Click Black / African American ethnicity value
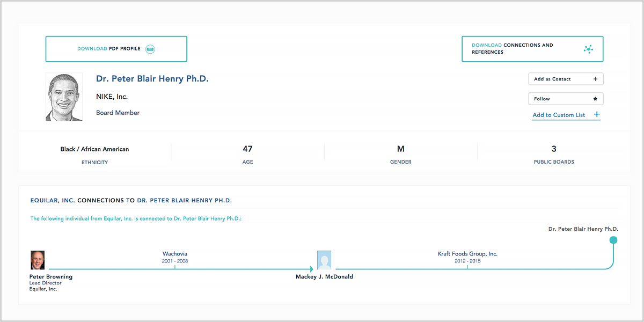The height and width of the screenshot is (322, 644). pyautogui.click(x=94, y=149)
